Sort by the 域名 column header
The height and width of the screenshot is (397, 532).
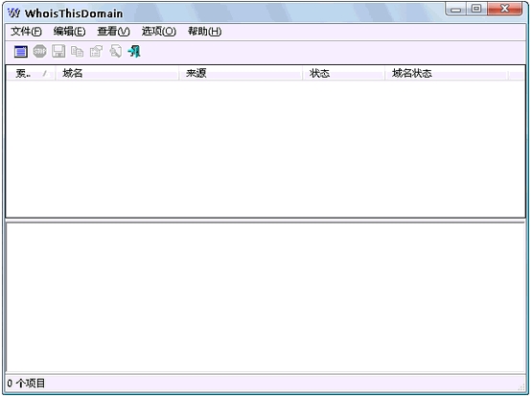(117, 73)
